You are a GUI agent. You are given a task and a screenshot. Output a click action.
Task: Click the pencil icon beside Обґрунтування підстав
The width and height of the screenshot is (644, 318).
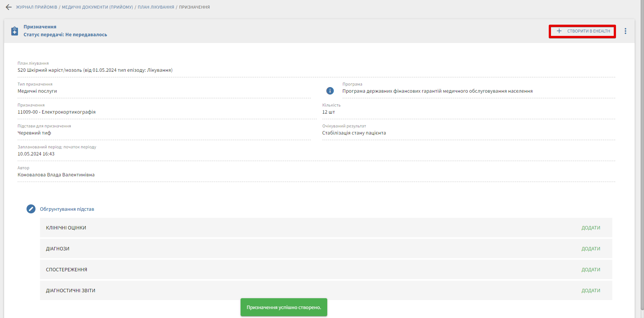[31, 209]
